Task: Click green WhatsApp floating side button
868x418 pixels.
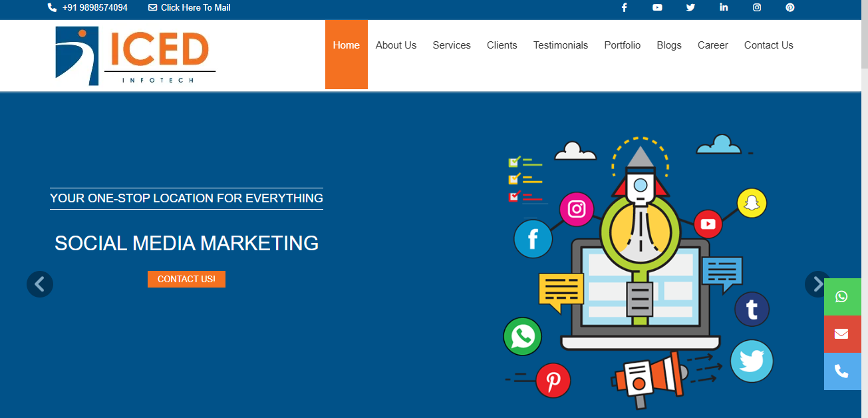Action: pos(842,297)
